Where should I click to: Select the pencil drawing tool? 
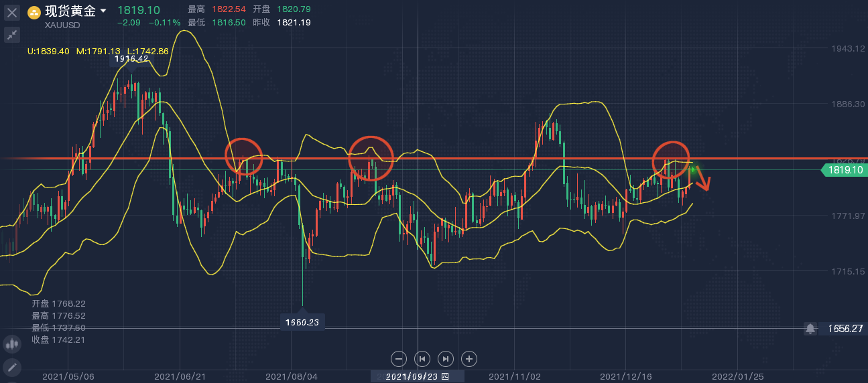coord(11,367)
